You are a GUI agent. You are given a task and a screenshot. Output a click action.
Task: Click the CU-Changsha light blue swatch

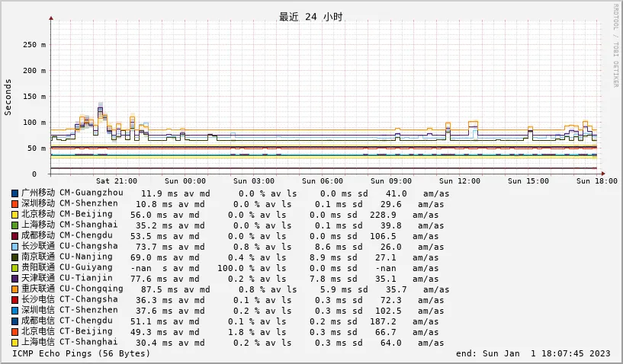pos(14,247)
